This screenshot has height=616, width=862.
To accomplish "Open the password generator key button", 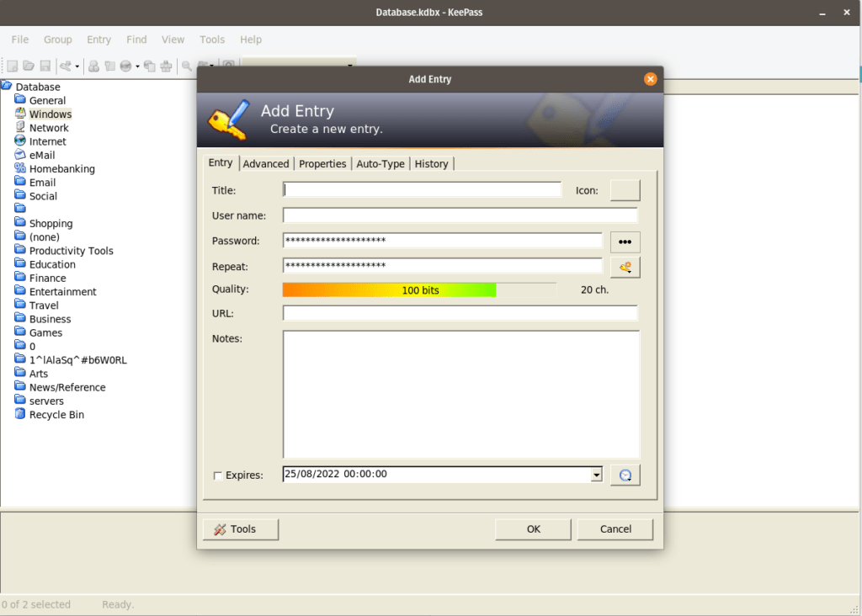I will [625, 268].
